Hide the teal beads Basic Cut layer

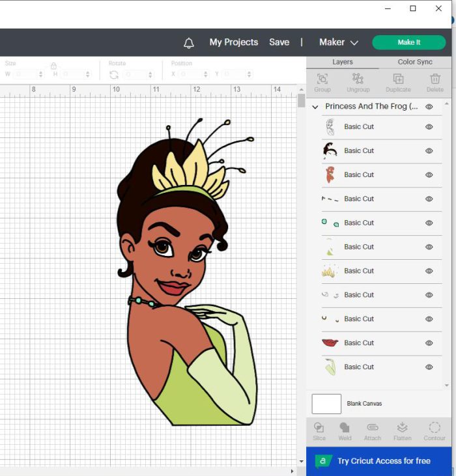point(429,223)
